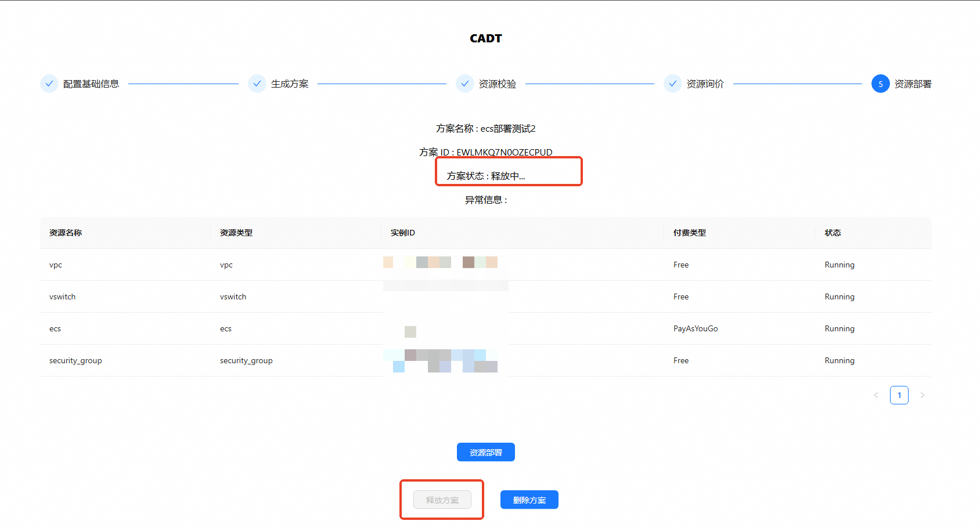Click security_group in the 资源名称 column

75,360
